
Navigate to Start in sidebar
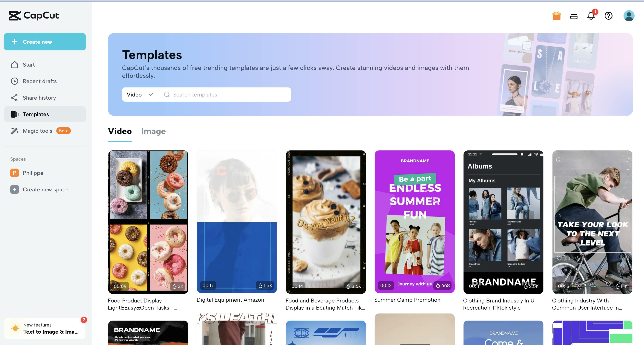(29, 65)
